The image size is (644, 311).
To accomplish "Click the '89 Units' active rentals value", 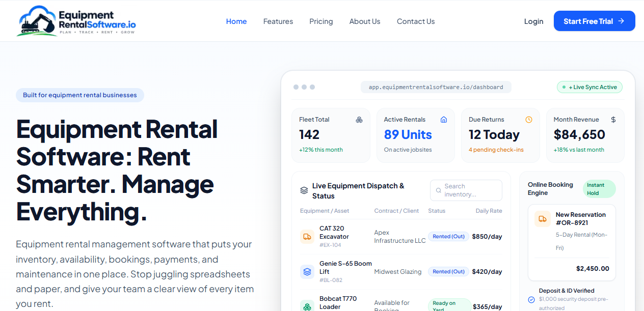I will point(408,135).
